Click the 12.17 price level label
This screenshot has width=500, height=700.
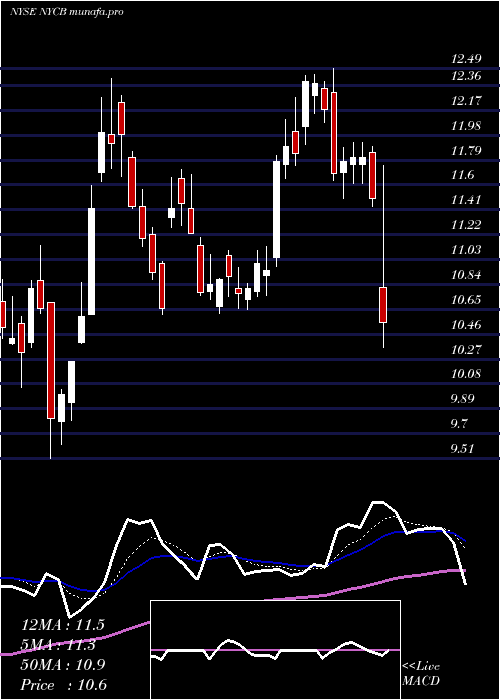tap(466, 101)
